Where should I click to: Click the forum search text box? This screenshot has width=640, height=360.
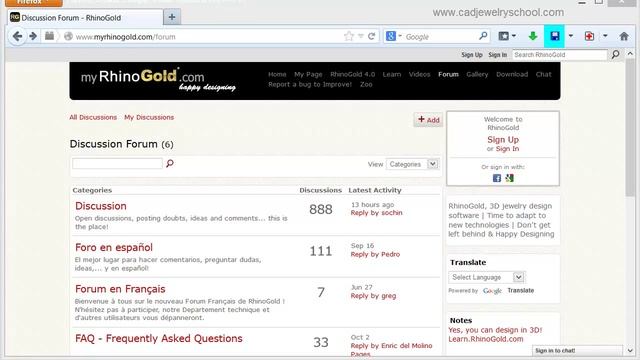click(x=117, y=164)
